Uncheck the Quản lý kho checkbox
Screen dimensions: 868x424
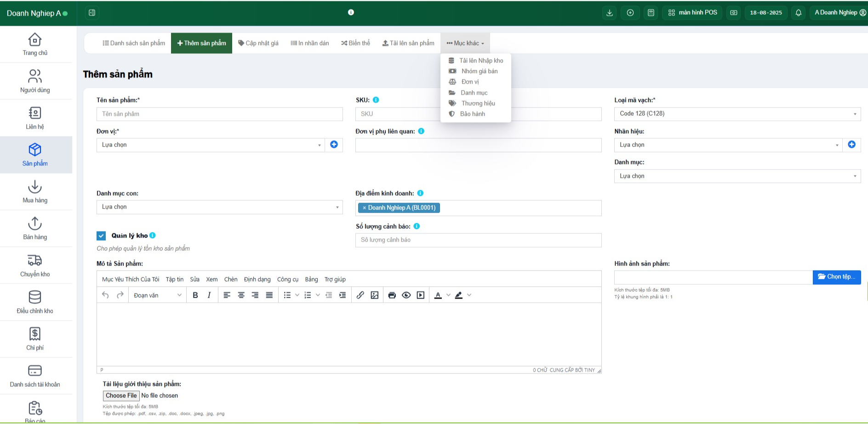click(x=101, y=236)
